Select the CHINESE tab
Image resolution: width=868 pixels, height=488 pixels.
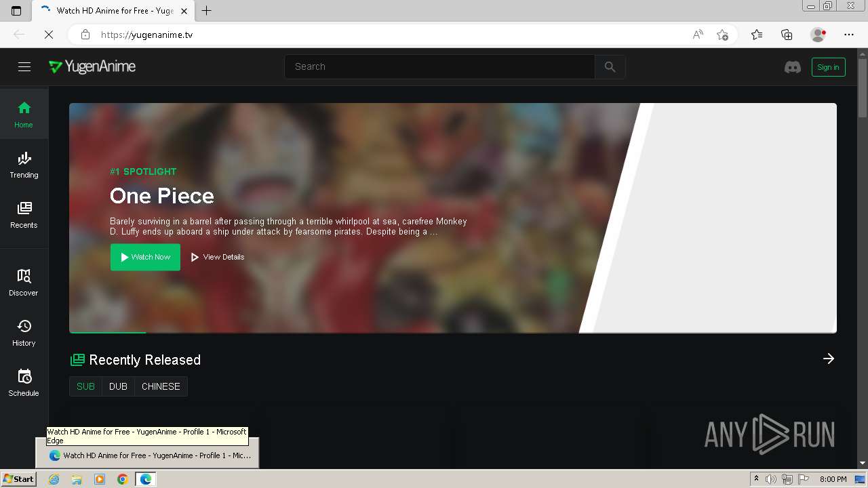[161, 386]
